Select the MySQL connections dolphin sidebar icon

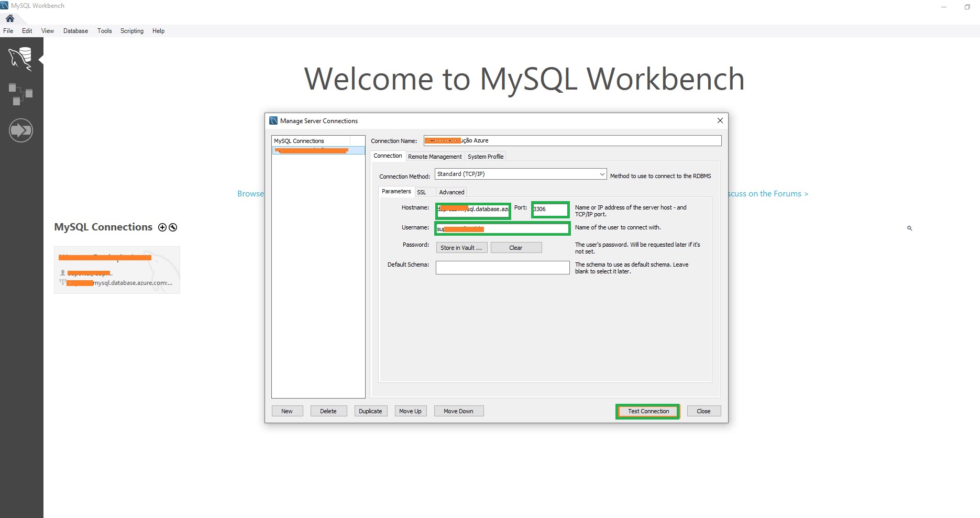(20, 58)
